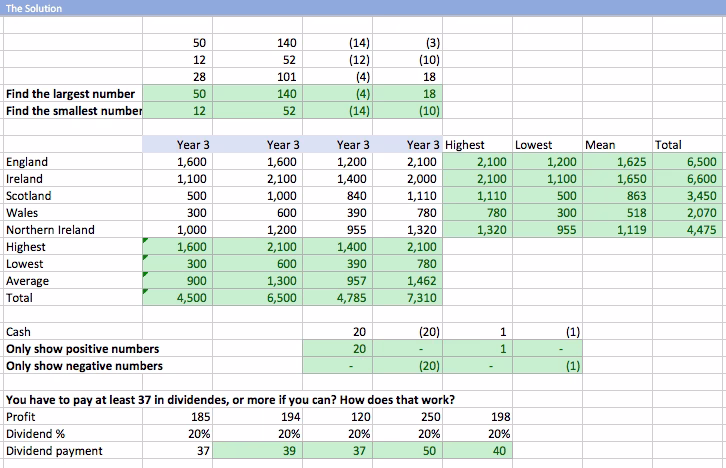Click the Northern Ireland row label

[50, 230]
